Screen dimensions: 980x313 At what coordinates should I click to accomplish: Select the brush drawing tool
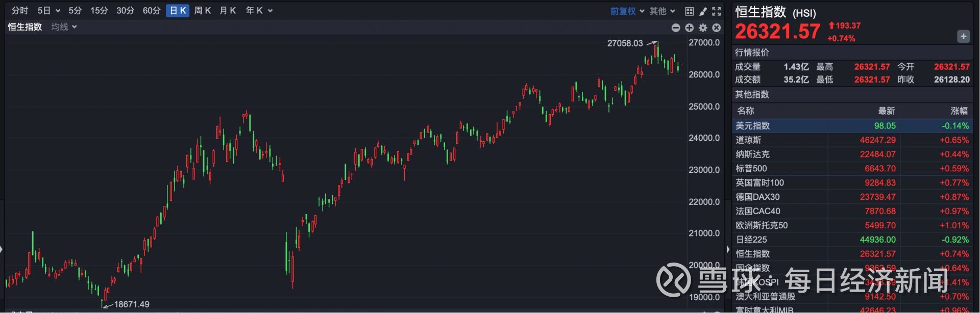tap(703, 11)
